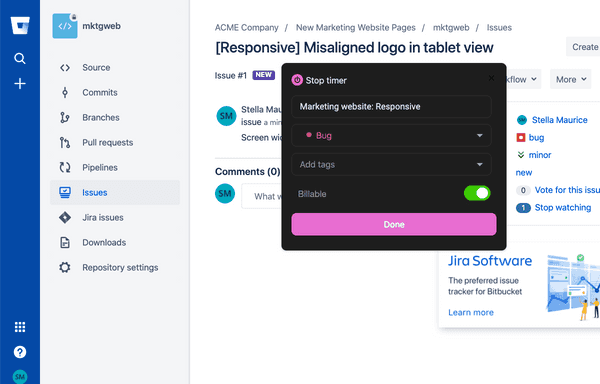Close the Stop timer popup

pyautogui.click(x=491, y=78)
